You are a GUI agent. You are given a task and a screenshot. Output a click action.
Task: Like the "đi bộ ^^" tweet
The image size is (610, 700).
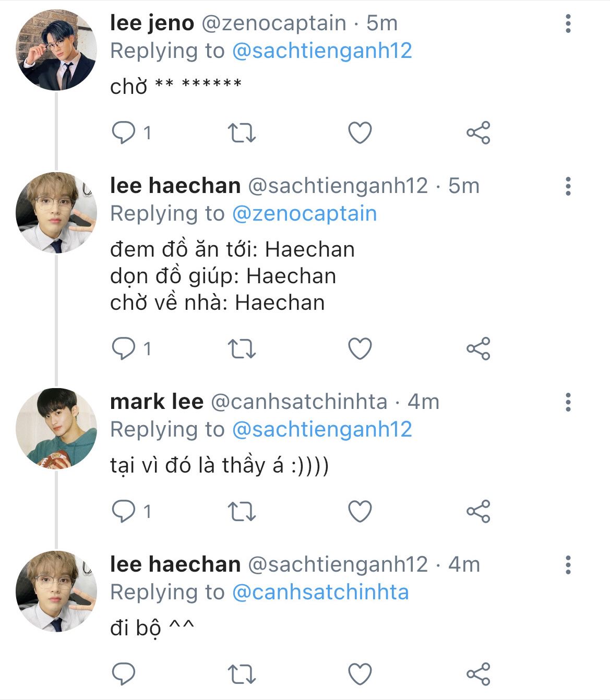tap(360, 674)
